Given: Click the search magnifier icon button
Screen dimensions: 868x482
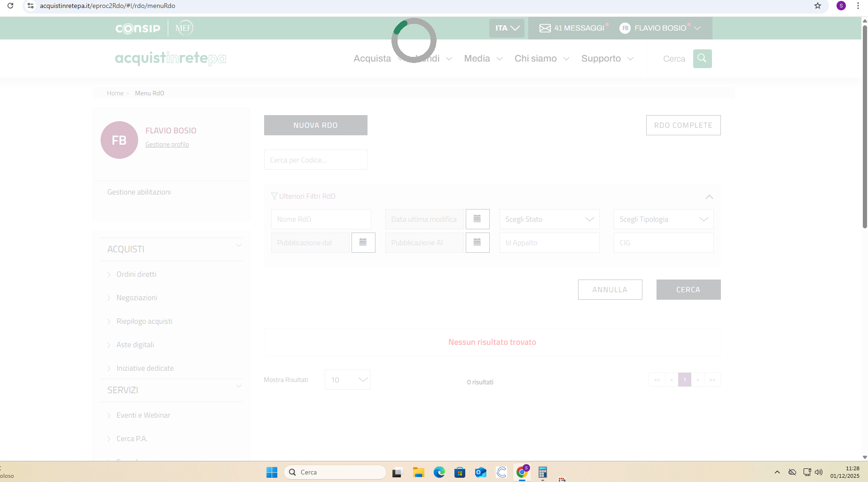Looking at the screenshot, I should 702,58.
